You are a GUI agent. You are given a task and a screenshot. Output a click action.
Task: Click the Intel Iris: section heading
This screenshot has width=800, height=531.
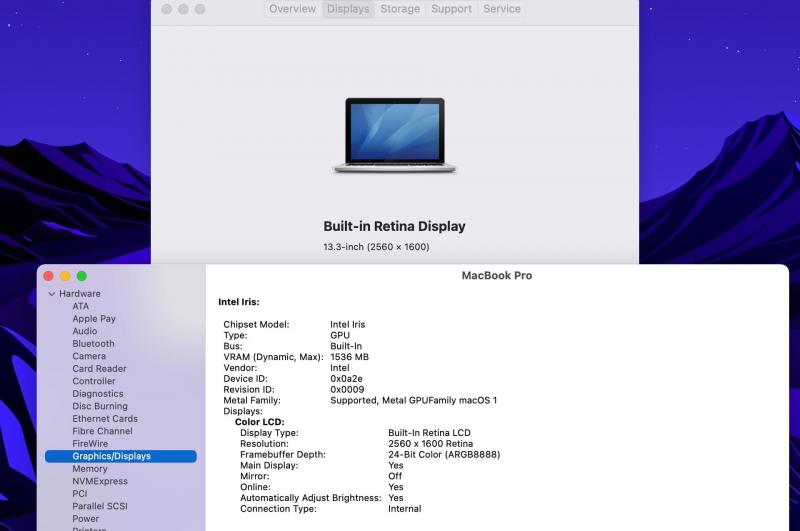[x=239, y=302]
